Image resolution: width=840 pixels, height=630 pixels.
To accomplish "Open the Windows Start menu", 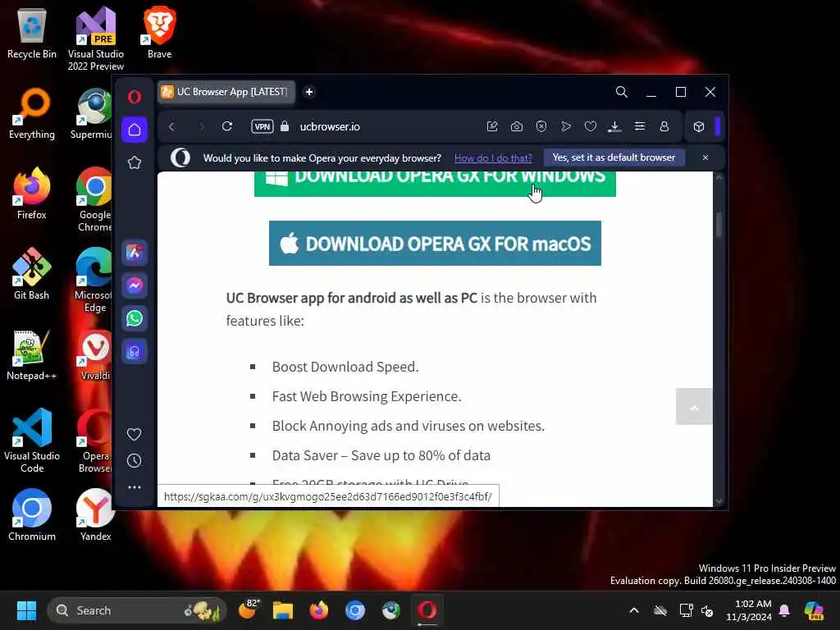I will tap(26, 610).
